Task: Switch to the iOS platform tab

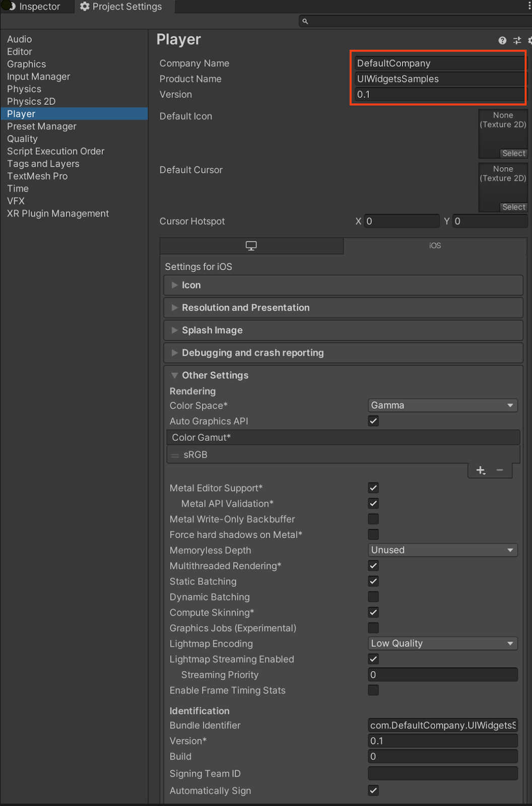Action: pyautogui.click(x=435, y=246)
